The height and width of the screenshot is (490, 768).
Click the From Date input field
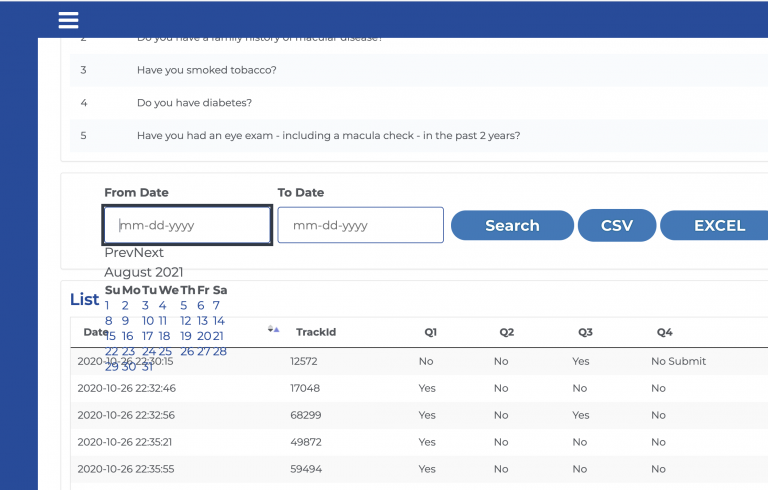[187, 225]
